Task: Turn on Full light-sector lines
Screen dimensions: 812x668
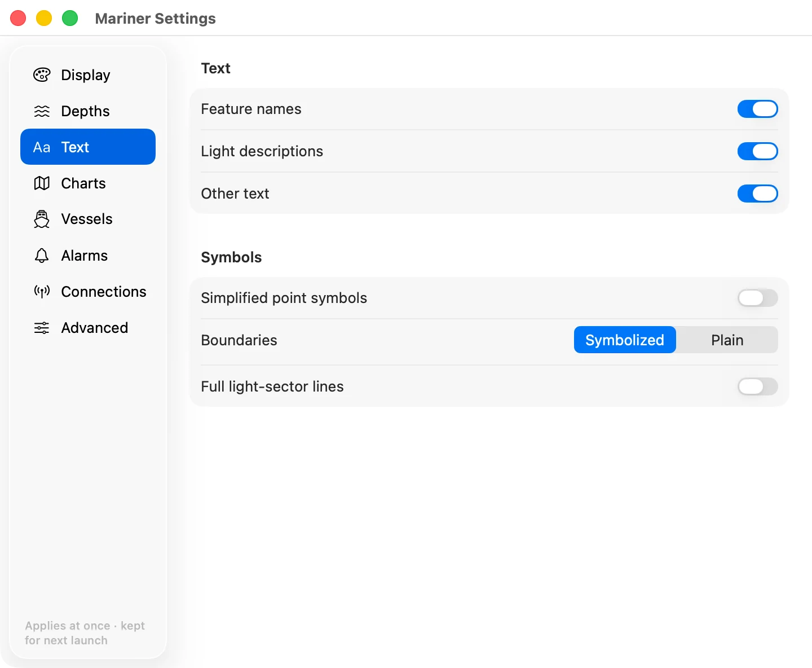Action: coord(757,386)
